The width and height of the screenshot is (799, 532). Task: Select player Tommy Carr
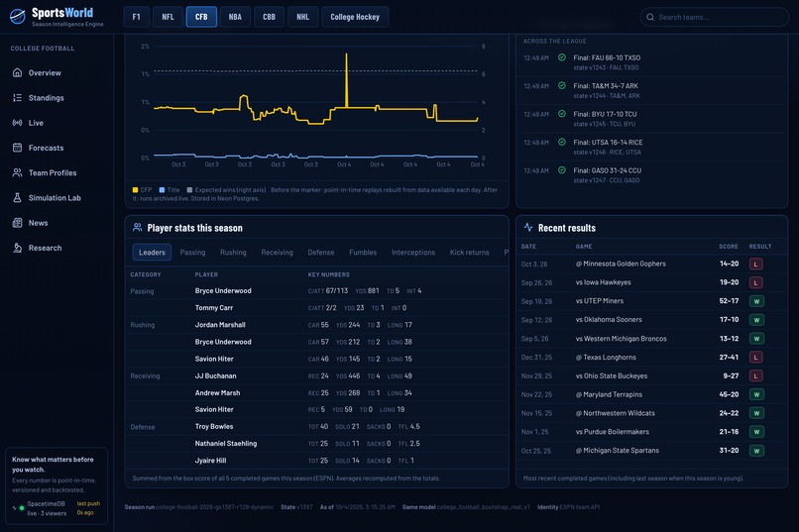(213, 307)
